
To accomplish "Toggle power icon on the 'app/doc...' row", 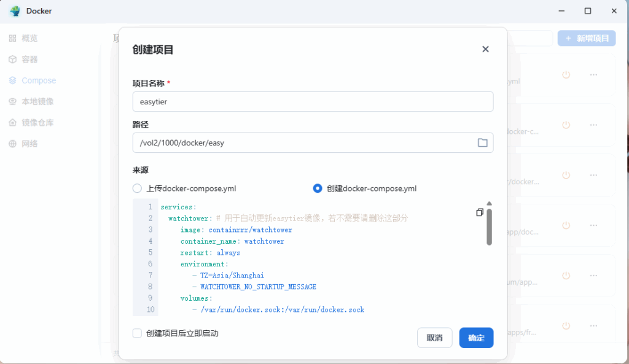I will [566, 225].
